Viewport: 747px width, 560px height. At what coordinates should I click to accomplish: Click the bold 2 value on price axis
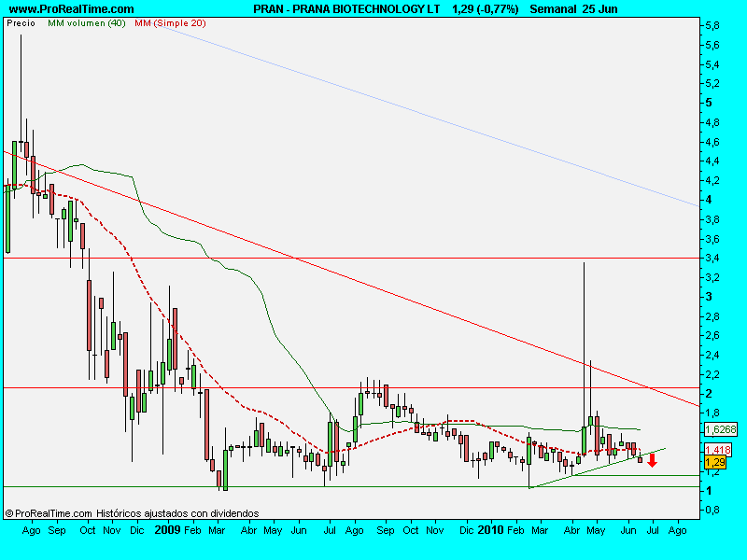point(709,394)
